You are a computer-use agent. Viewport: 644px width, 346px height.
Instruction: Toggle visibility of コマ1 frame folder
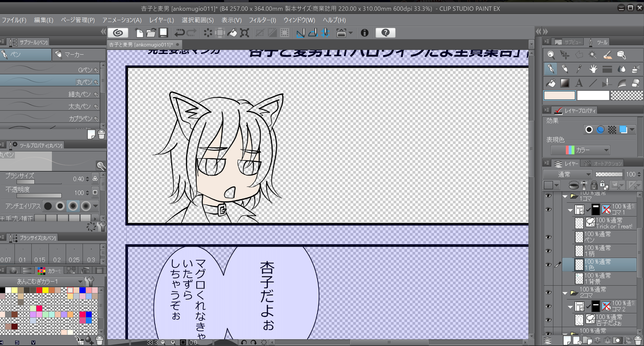point(548,209)
